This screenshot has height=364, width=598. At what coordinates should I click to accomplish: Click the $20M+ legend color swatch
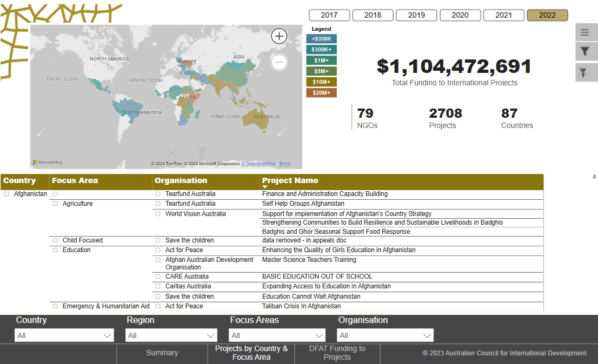point(321,93)
